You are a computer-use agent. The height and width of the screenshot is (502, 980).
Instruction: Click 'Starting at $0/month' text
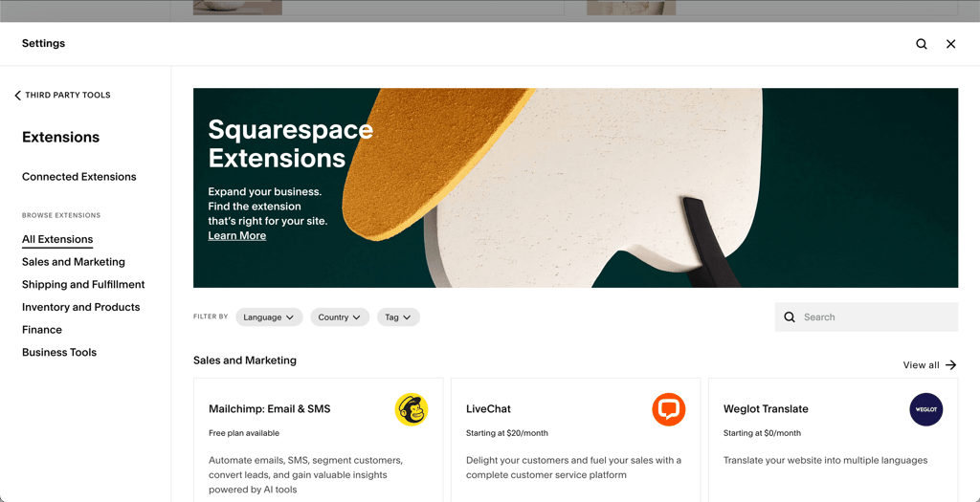pyautogui.click(x=762, y=433)
